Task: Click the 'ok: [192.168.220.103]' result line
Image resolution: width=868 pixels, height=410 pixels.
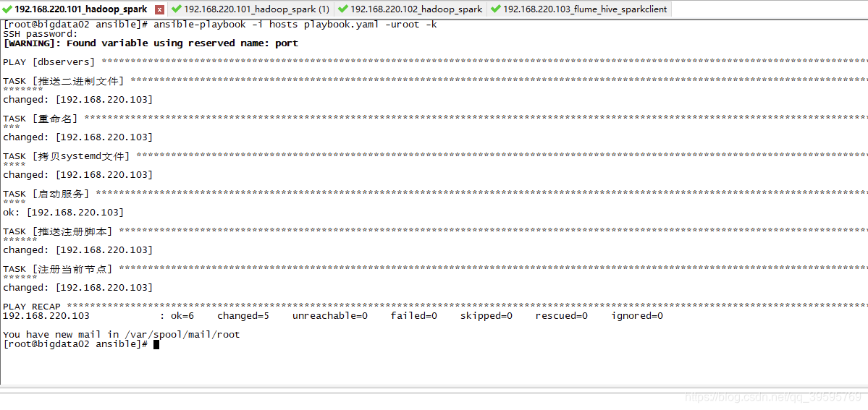Action: [x=63, y=213]
